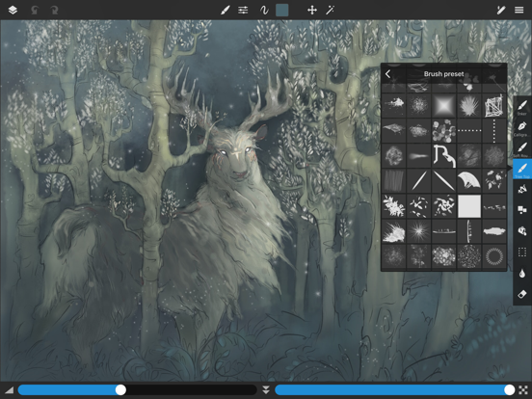Select the Calligraphy brush slot
Viewport: 532px width, 399px height.
click(x=522, y=128)
